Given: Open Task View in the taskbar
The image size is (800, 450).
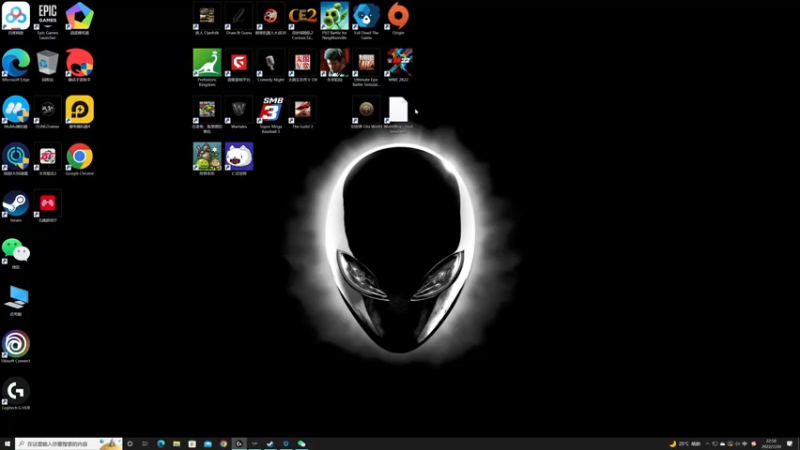Looking at the screenshot, I should (145, 444).
